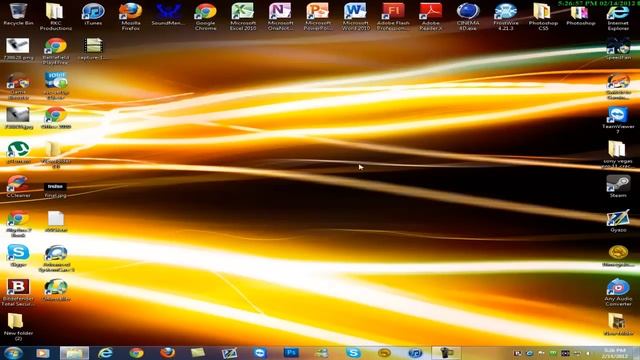The height and width of the screenshot is (360, 640).
Task: Open the Microsoft Excel 2010 shortcut
Action: pos(243,16)
